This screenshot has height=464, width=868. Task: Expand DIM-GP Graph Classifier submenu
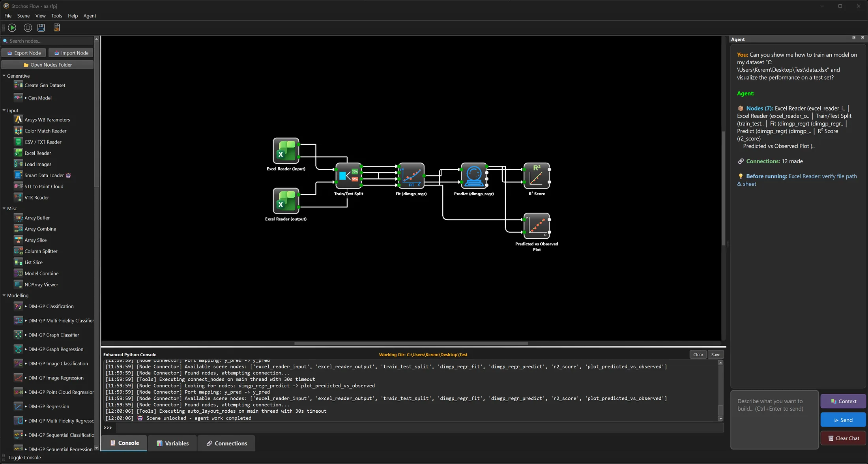[x=26, y=335]
